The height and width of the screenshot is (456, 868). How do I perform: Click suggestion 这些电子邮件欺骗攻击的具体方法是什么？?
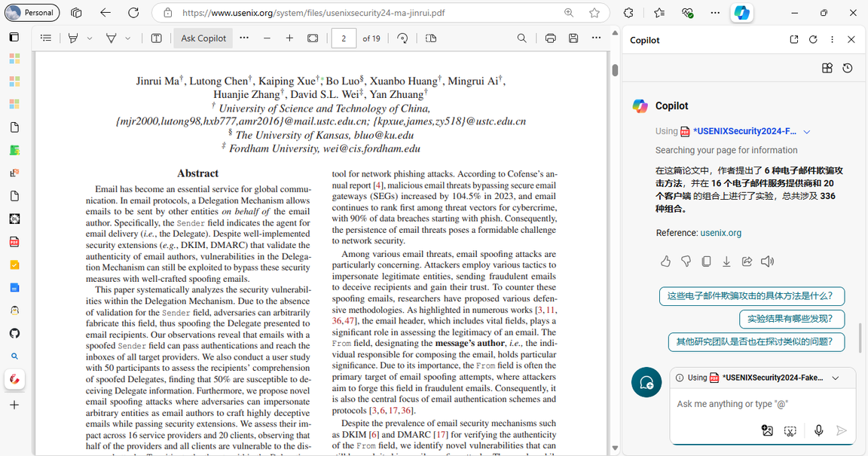tap(752, 296)
